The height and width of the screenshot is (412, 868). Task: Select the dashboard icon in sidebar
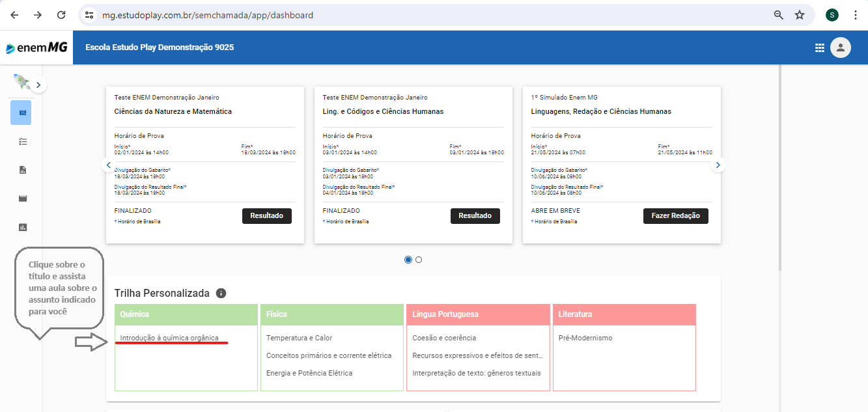(21, 113)
